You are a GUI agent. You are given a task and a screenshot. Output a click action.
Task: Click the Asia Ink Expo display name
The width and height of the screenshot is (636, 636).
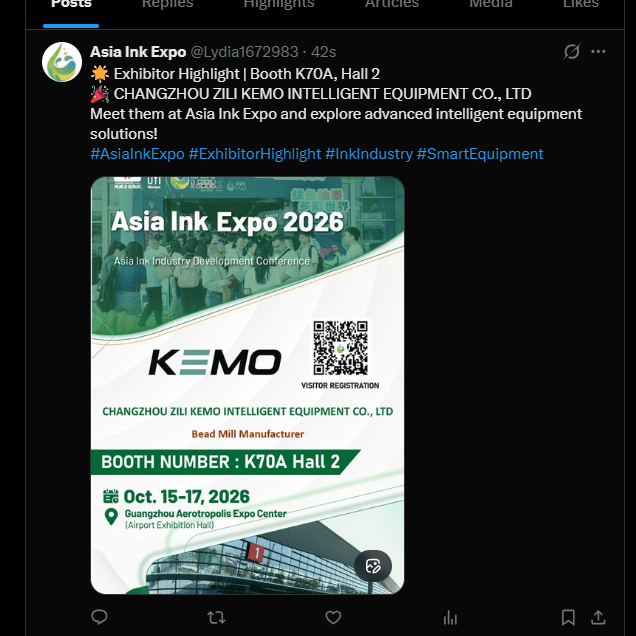(x=138, y=51)
